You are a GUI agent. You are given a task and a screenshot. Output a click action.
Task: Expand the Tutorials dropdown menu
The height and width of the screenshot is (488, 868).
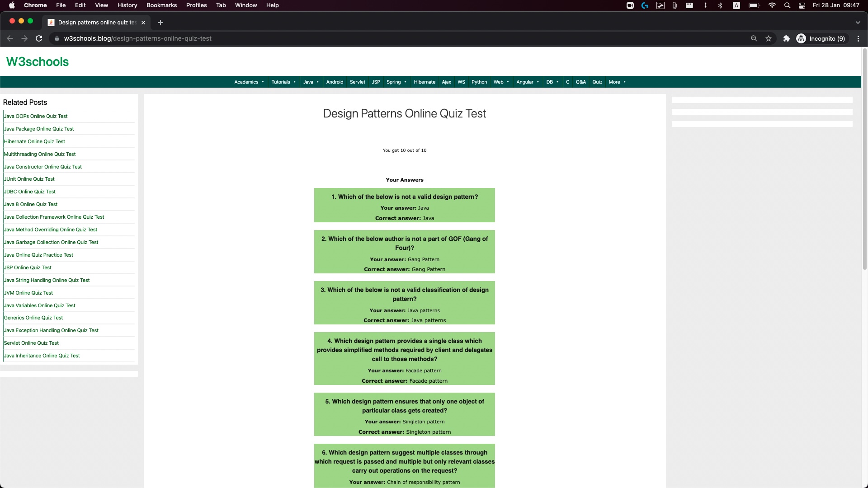(283, 82)
